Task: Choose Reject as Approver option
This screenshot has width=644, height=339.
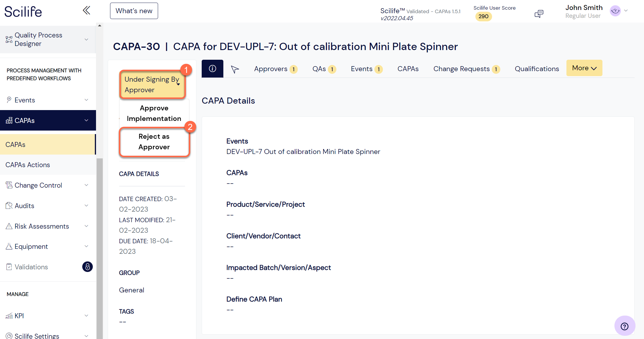Action: [x=154, y=142]
